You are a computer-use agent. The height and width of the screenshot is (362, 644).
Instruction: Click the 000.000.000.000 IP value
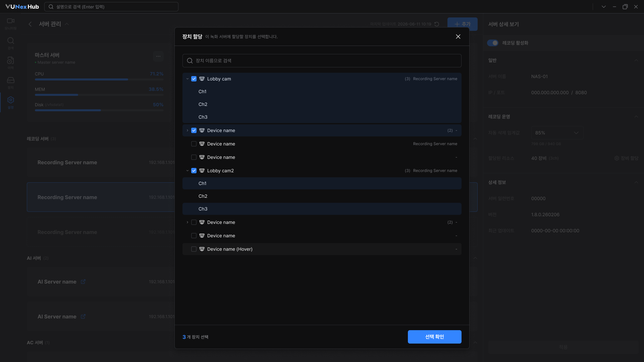click(x=550, y=93)
